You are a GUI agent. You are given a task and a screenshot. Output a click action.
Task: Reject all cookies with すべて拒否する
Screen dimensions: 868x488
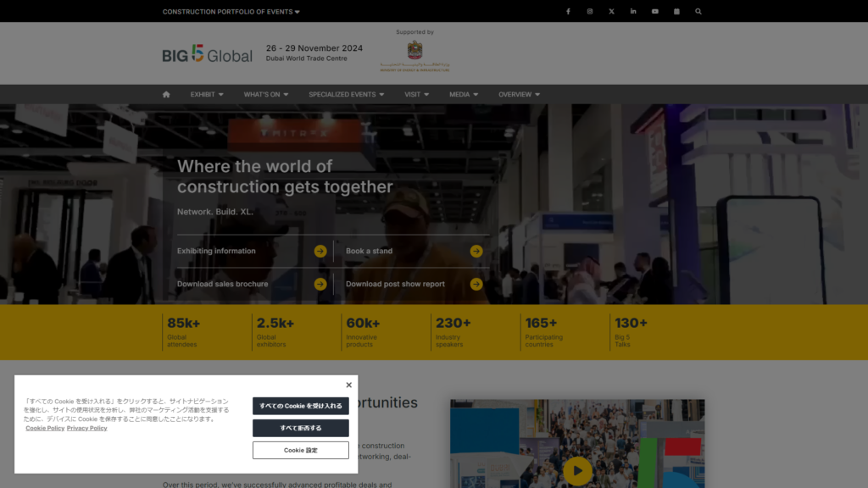pos(301,428)
